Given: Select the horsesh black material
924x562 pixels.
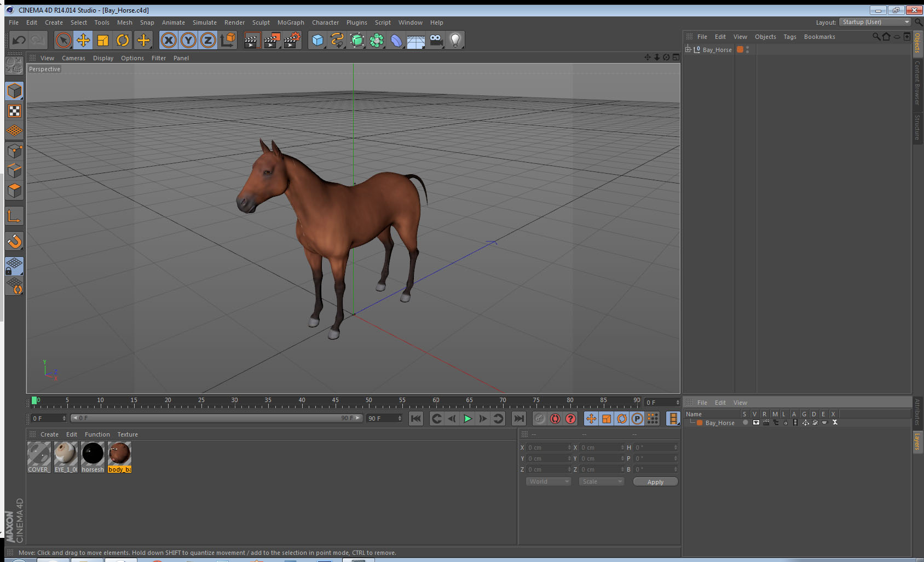Looking at the screenshot, I should point(93,457).
